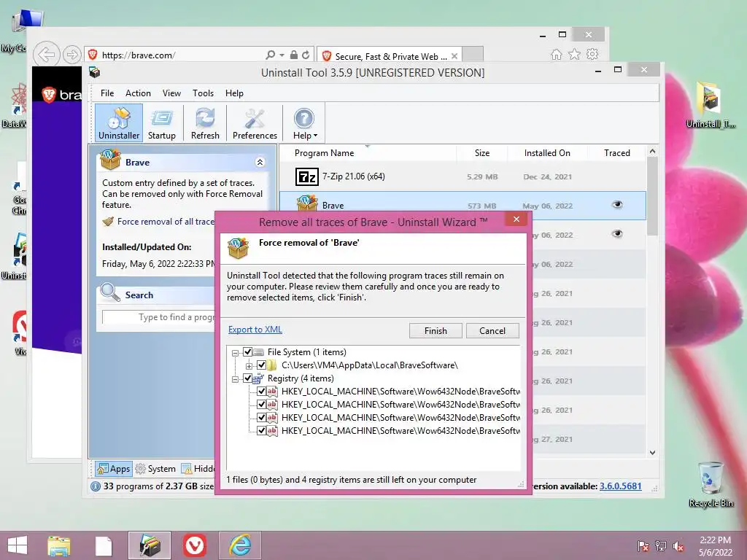
Task: Uncheck the third HKEY_LOCAL_MACHINE registry entry
Action: [x=262, y=418]
